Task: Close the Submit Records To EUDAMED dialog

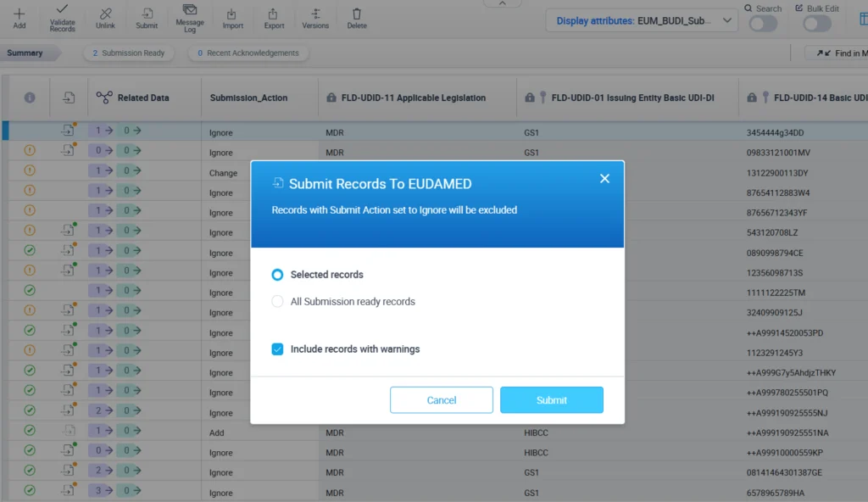Action: (604, 178)
